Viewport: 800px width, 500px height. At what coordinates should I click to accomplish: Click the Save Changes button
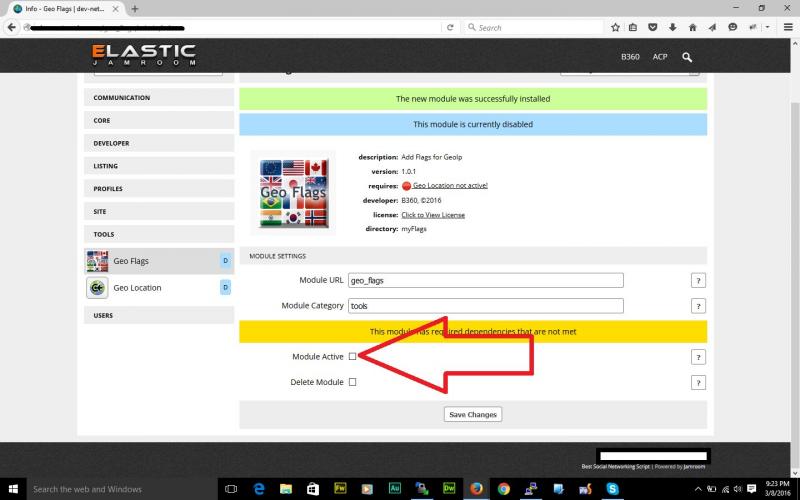pyautogui.click(x=473, y=414)
